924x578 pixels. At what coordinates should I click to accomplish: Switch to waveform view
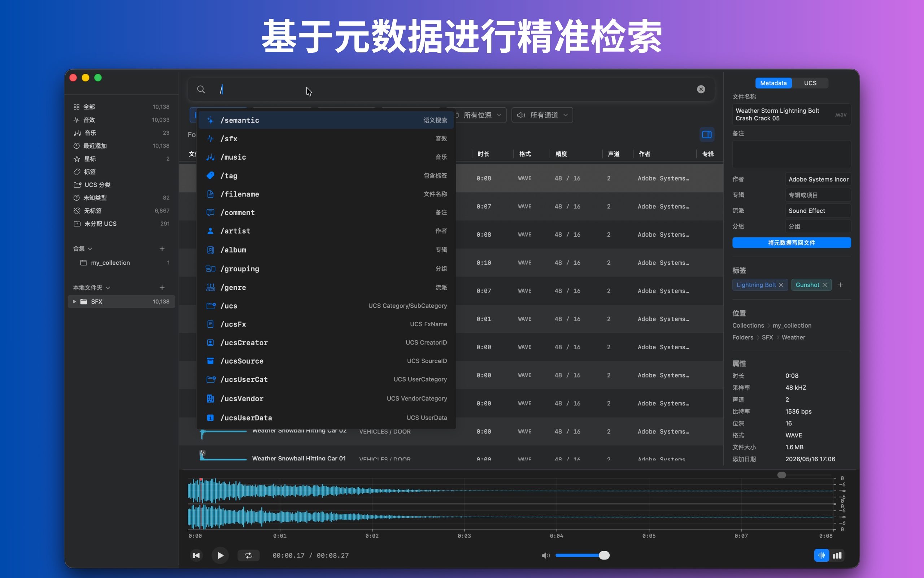tap(821, 556)
